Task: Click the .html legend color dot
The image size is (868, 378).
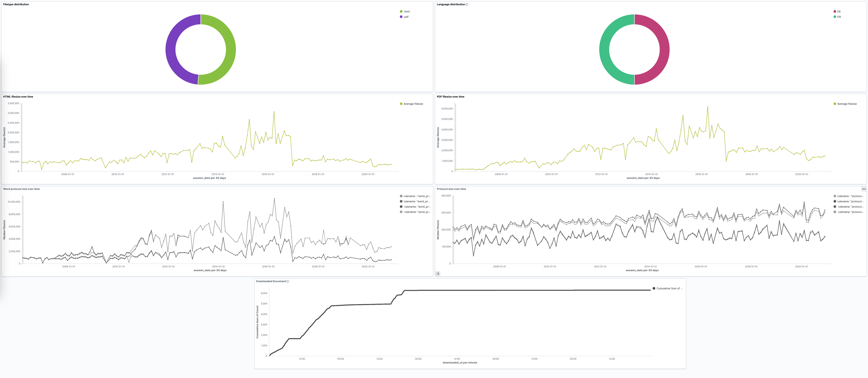Action: (x=401, y=11)
